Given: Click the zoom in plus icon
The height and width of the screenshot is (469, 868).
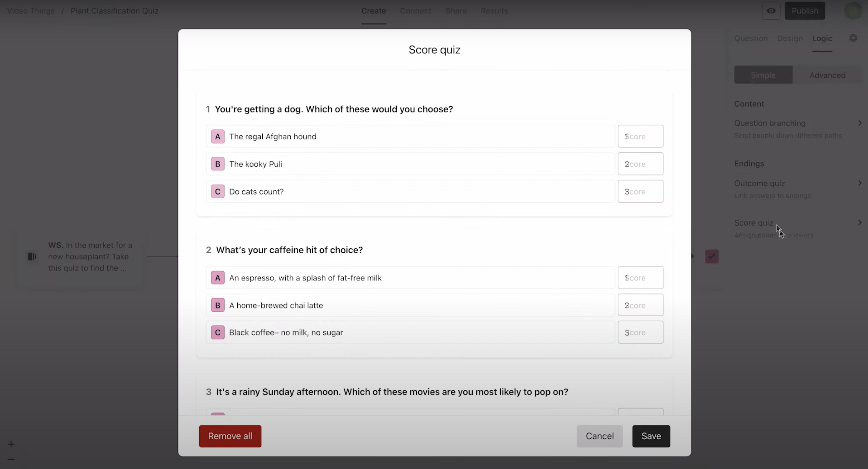Looking at the screenshot, I should click(11, 444).
